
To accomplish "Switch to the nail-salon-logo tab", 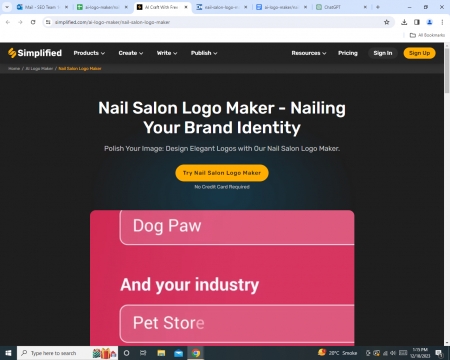I will (222, 7).
